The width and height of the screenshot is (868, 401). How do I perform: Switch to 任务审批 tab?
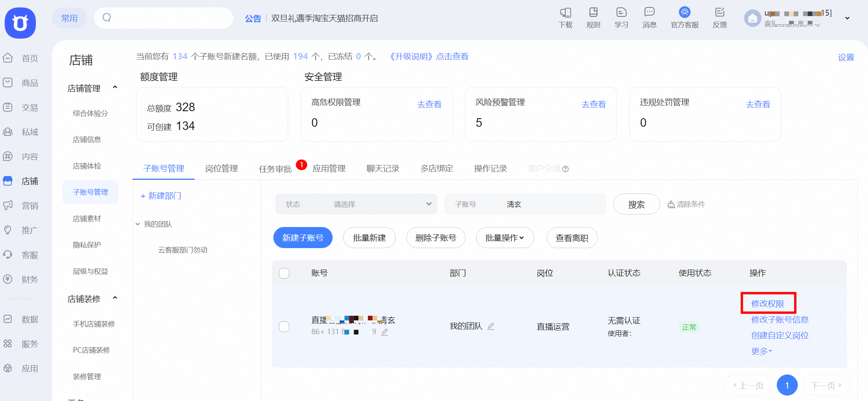(x=275, y=169)
